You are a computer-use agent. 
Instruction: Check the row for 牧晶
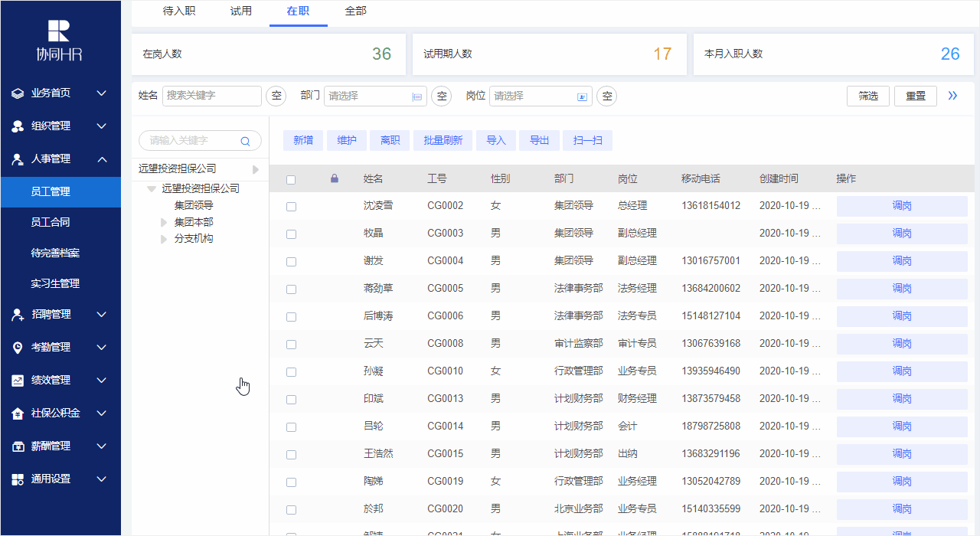[291, 234]
